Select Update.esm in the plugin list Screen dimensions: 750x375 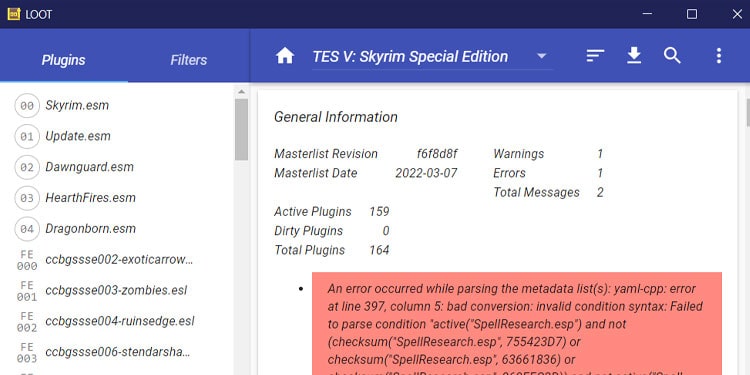(x=78, y=136)
